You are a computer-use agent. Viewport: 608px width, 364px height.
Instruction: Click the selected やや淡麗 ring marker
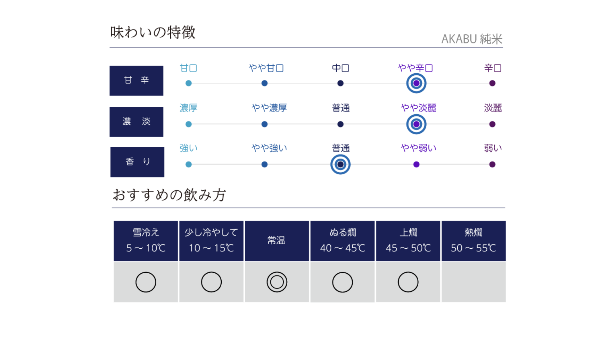click(x=416, y=124)
